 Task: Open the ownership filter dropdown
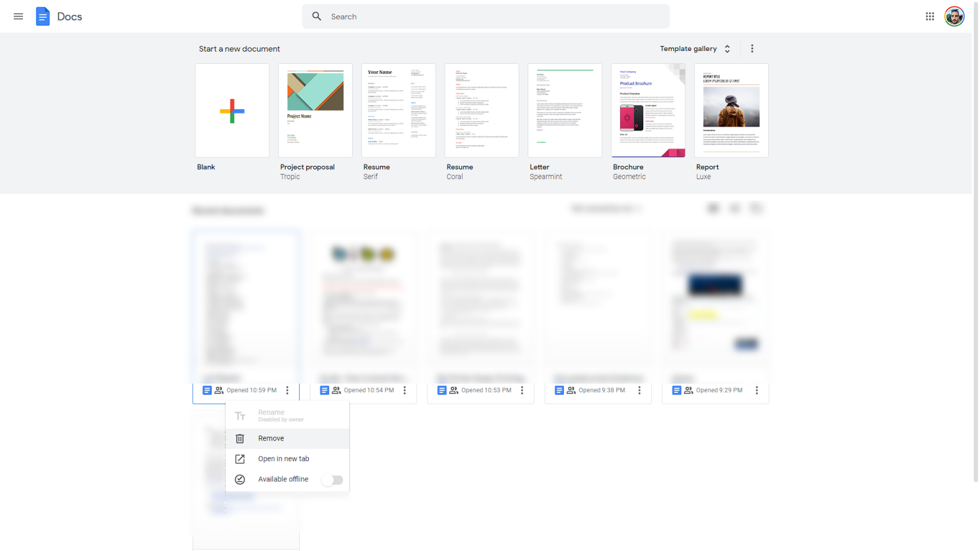[x=605, y=208]
